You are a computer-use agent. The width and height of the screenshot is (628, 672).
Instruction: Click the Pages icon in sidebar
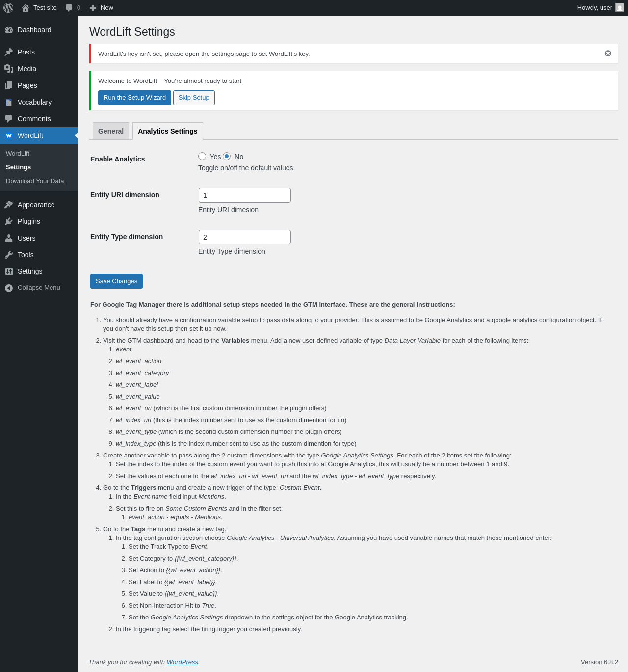9,85
